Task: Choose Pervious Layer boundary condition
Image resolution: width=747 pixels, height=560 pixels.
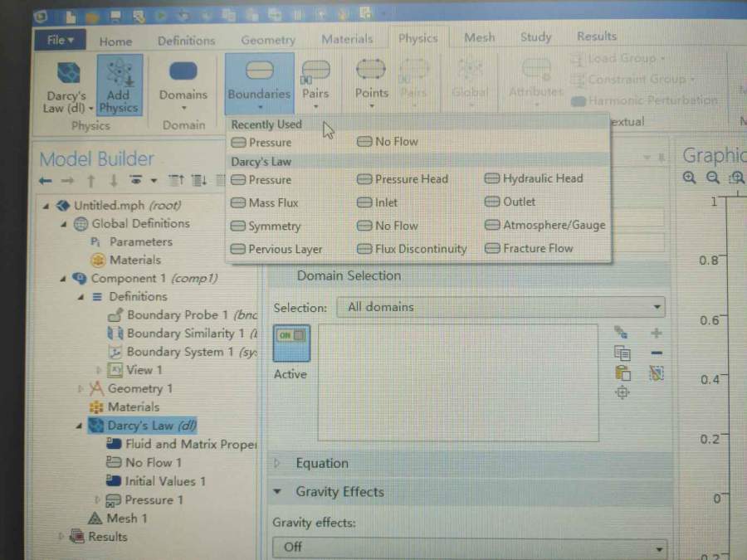Action: (x=276, y=249)
